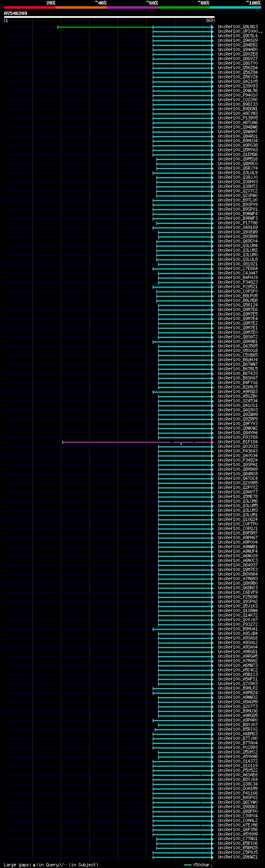Select hit label UniRef100_C0HAL2
The height and width of the screenshot is (868, 265).
point(238,821)
